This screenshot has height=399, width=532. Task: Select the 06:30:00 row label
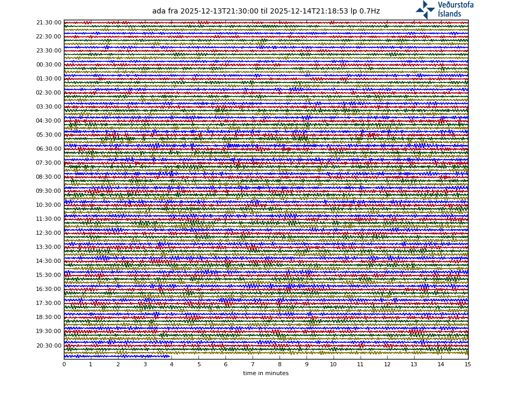(x=49, y=149)
